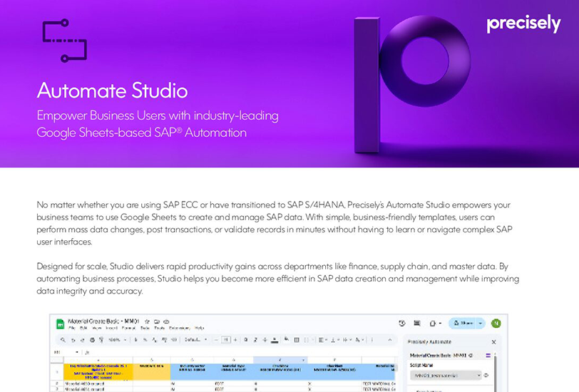This screenshot has width=579, height=392.
Task: Click the Share button
Action: 461,324
